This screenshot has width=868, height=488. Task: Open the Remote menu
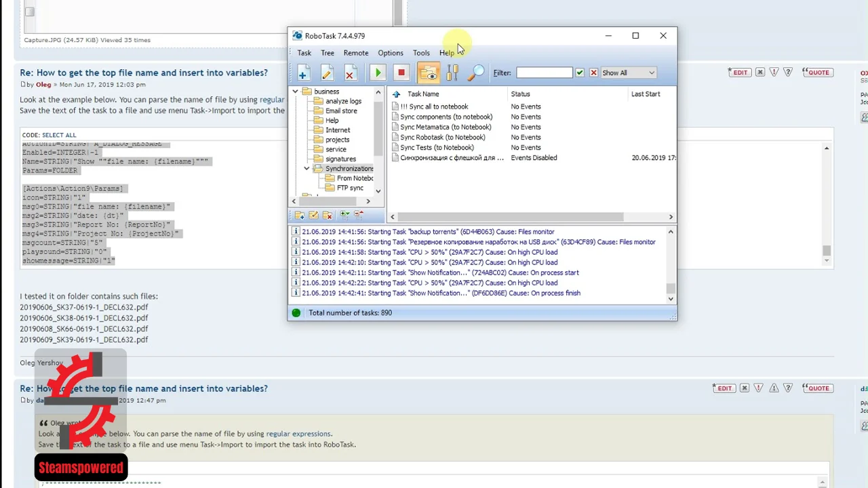[x=356, y=53]
